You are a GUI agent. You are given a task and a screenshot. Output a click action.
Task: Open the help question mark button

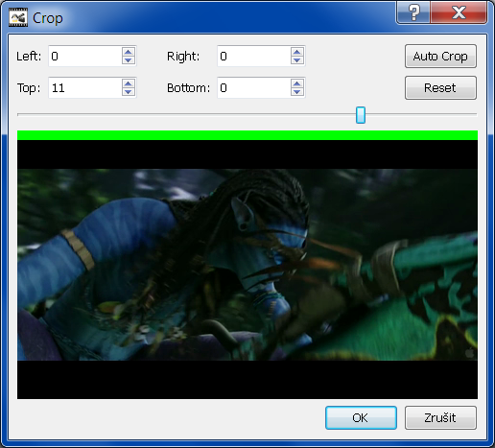pyautogui.click(x=413, y=12)
